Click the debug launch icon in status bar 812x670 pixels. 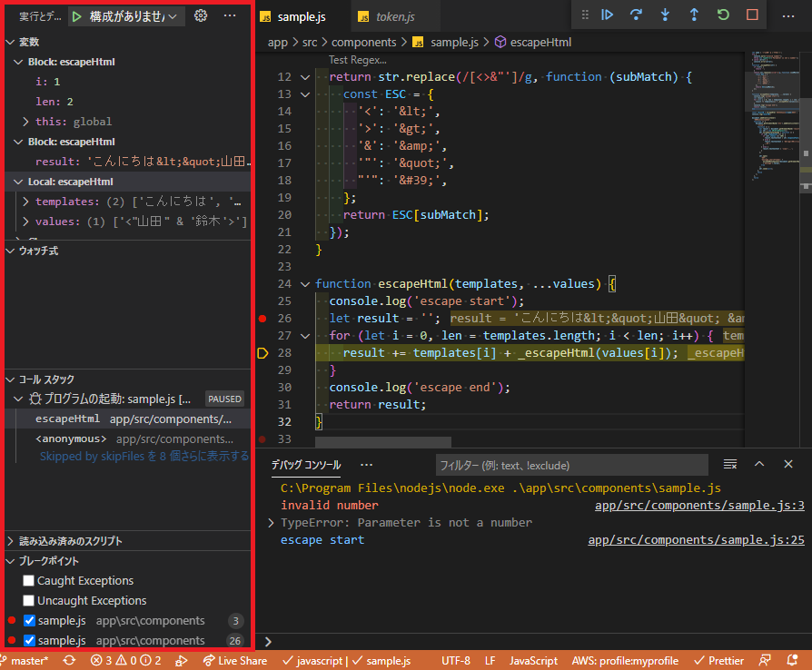point(182,661)
